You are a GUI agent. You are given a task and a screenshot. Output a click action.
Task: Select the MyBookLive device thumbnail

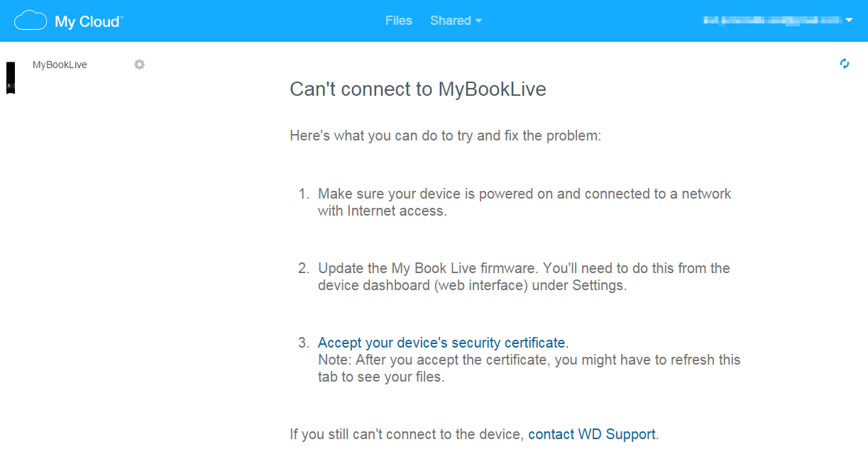[x=11, y=77]
